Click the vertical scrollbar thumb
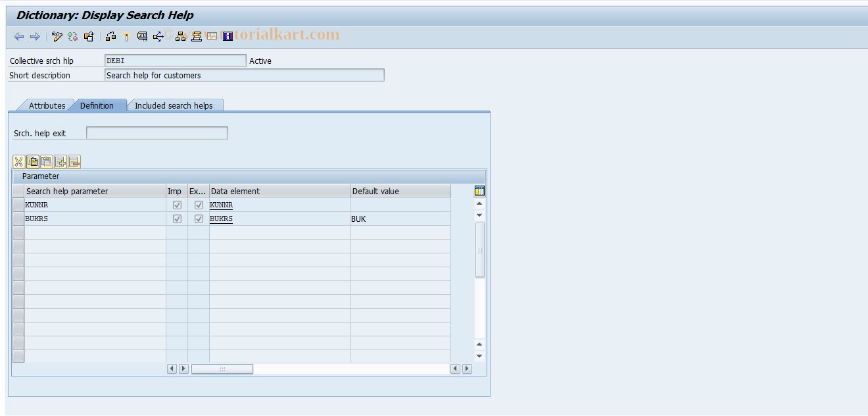Viewport: 868px width, 416px height. point(480,250)
